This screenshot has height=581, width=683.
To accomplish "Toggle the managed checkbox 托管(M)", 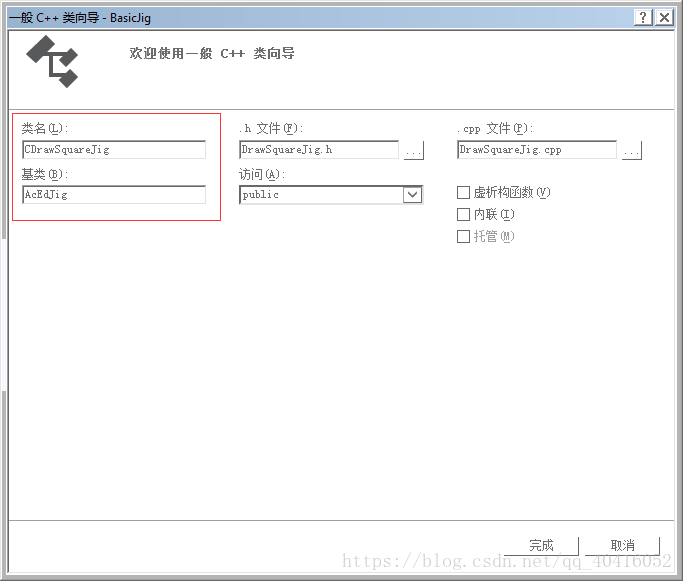I will (x=463, y=236).
